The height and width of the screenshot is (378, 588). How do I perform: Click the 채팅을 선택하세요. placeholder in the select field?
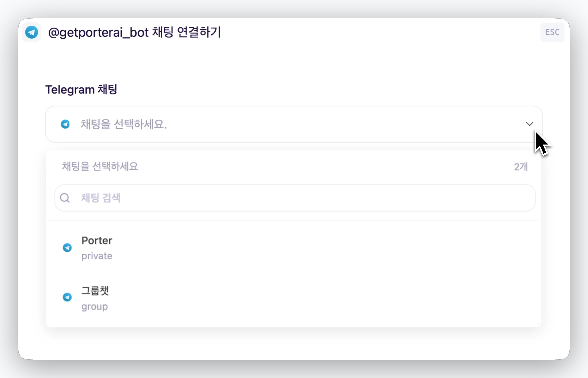124,124
